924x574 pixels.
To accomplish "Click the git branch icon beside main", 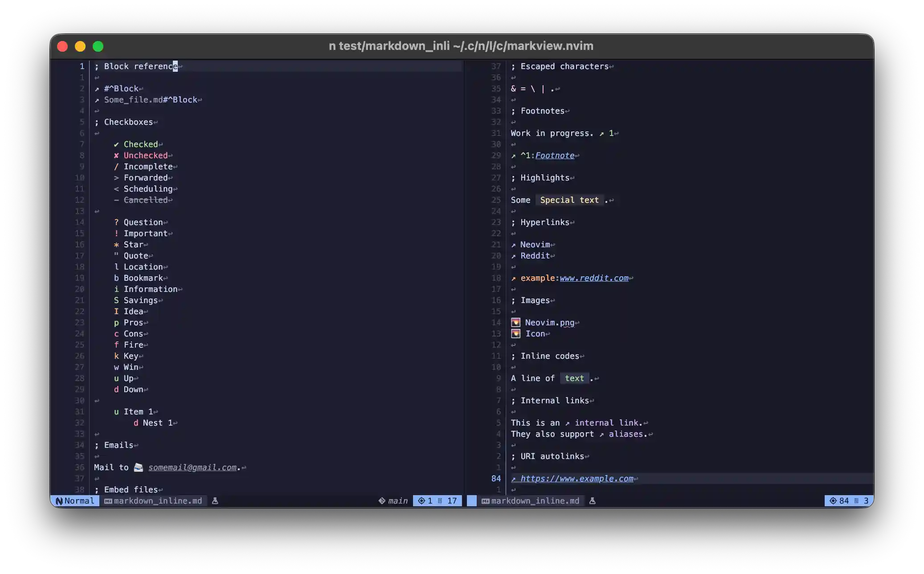I will pos(382,501).
